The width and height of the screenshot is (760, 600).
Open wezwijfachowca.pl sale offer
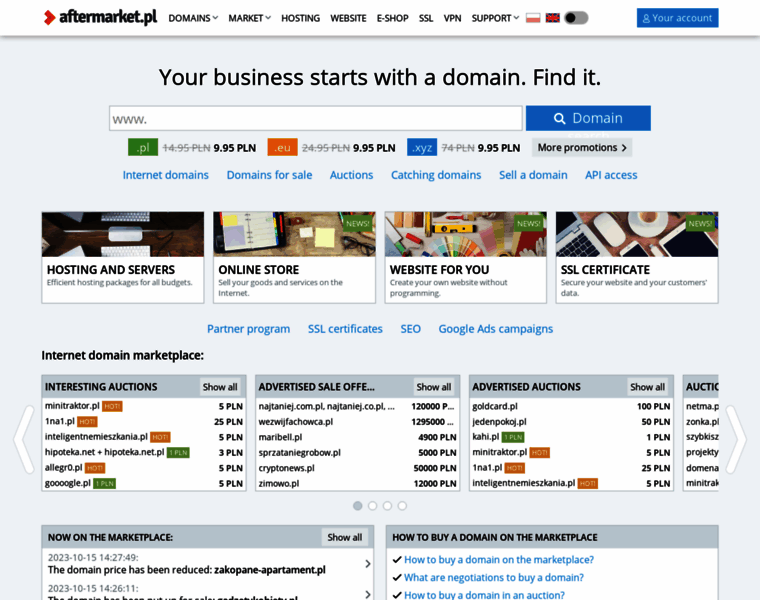coord(296,422)
